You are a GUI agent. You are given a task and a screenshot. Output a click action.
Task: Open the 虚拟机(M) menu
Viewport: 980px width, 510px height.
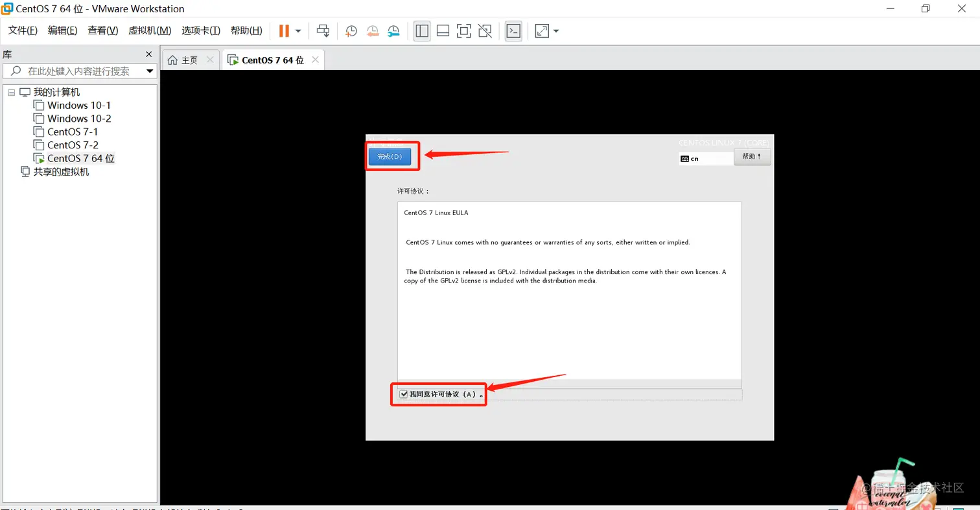[150, 30]
